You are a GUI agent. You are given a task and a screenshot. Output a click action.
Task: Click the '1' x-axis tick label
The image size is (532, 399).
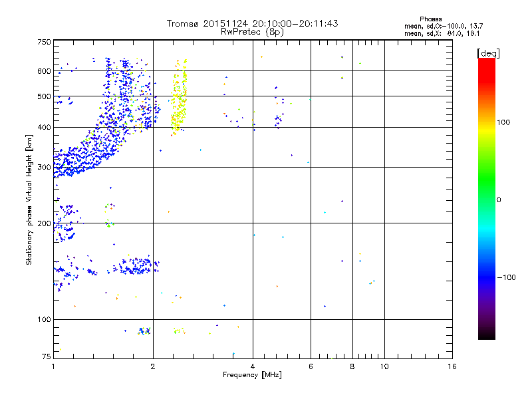[53, 366]
